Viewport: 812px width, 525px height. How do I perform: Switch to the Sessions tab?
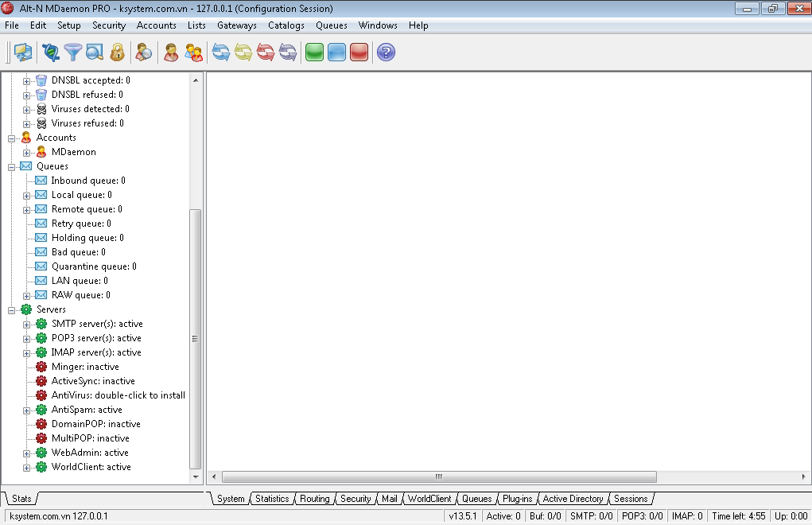(631, 499)
